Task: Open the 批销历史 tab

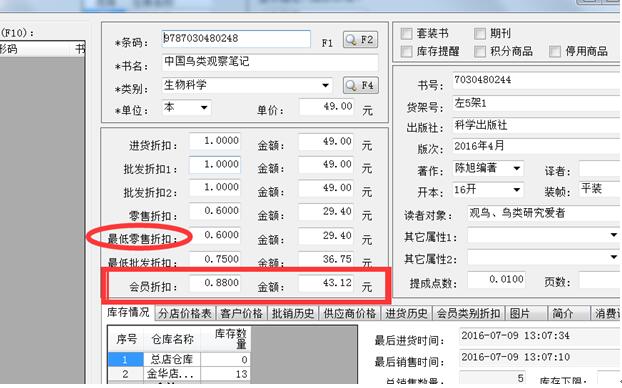Action: click(x=293, y=313)
